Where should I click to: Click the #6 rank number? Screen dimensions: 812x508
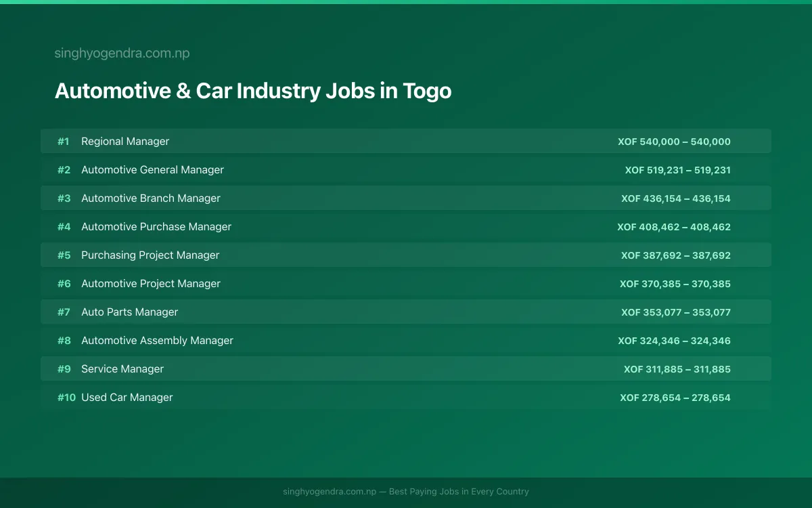(64, 284)
